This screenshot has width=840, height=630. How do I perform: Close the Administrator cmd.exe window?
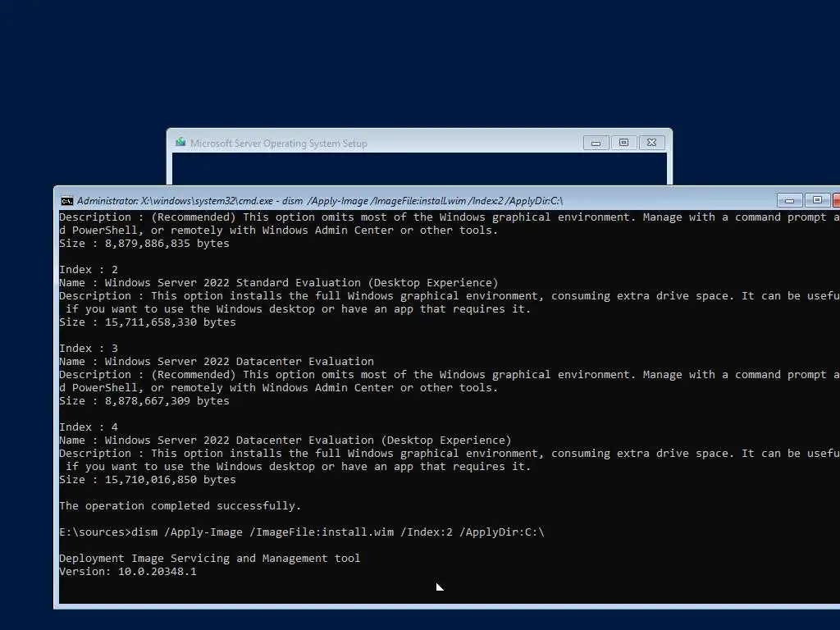click(x=836, y=200)
